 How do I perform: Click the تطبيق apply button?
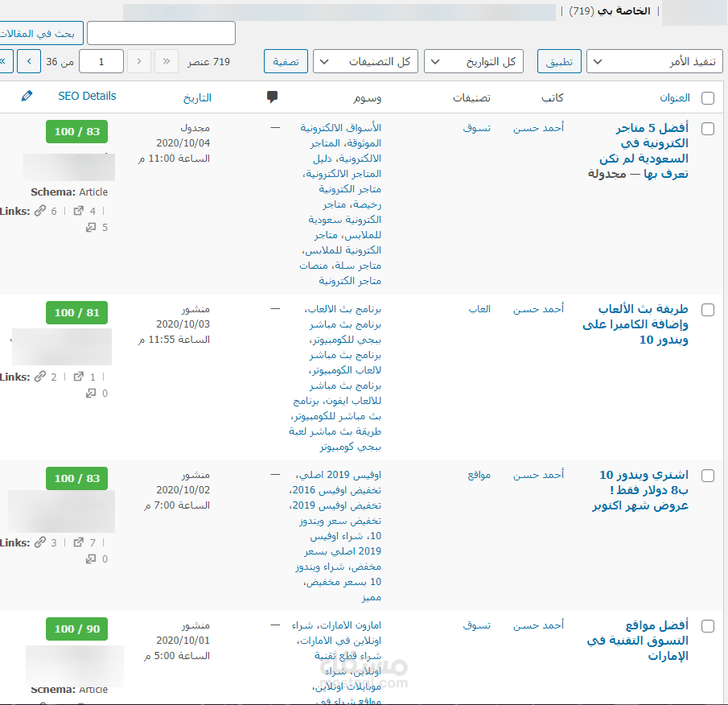coord(559,61)
